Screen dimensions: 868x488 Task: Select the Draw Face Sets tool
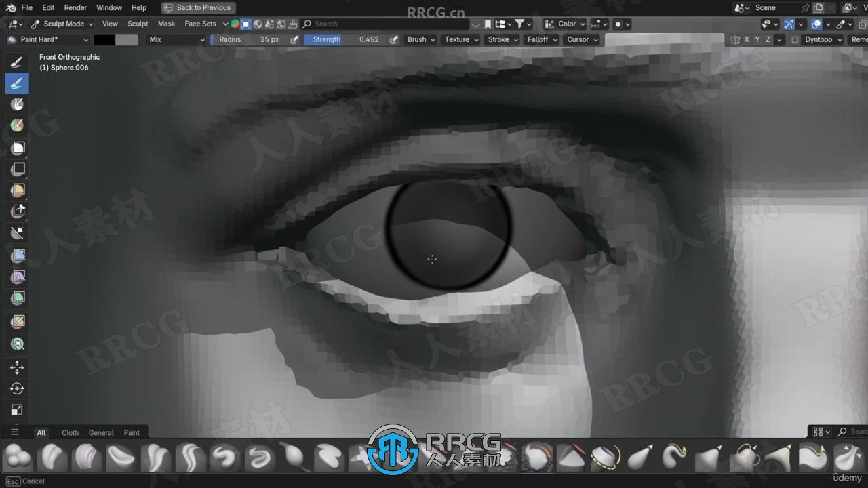tap(17, 126)
